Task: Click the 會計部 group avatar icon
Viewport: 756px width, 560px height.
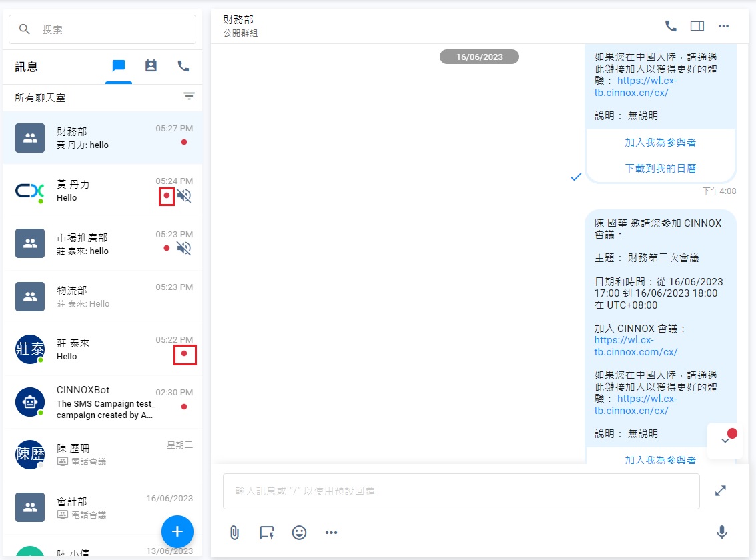Action: [x=30, y=507]
